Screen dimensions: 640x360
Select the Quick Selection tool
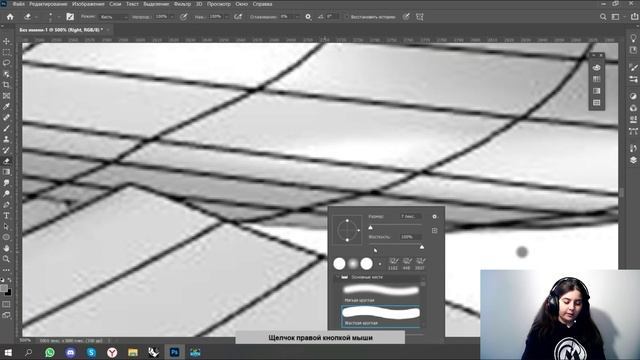click(x=7, y=74)
